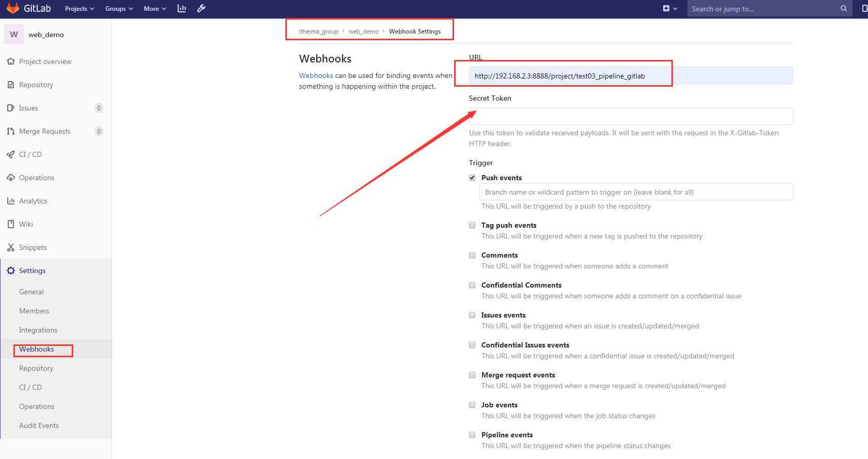
Task: Select Members under Settings
Action: point(34,311)
